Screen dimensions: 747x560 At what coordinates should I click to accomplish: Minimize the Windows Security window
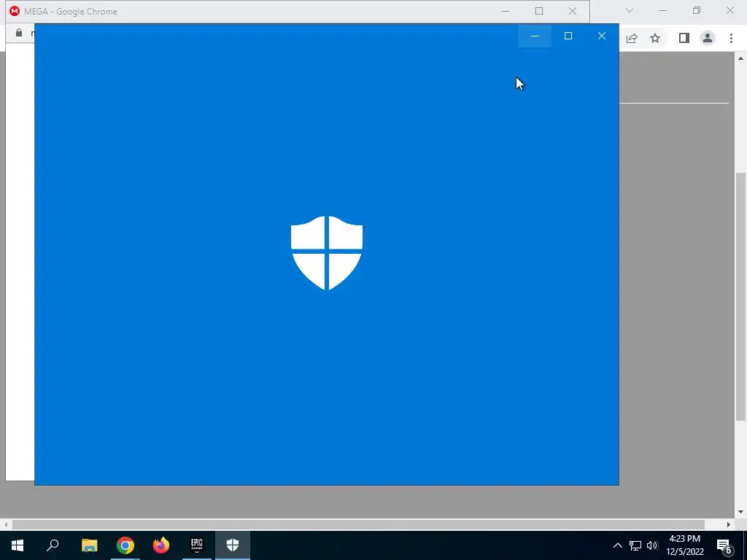point(535,36)
